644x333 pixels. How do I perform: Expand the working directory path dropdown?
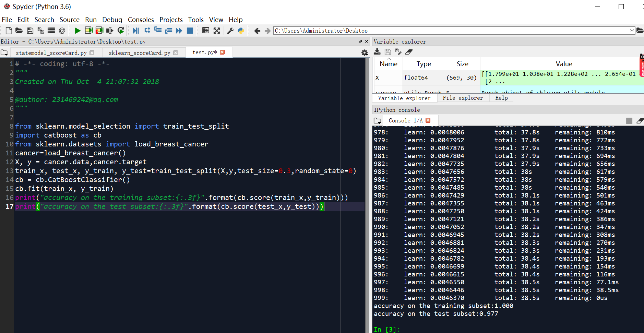(x=632, y=31)
